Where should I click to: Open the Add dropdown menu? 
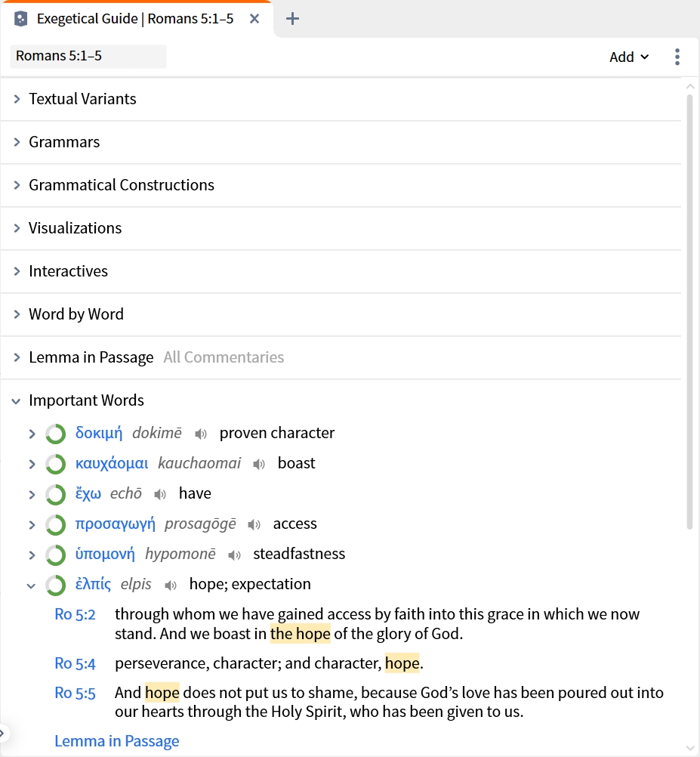click(x=628, y=57)
